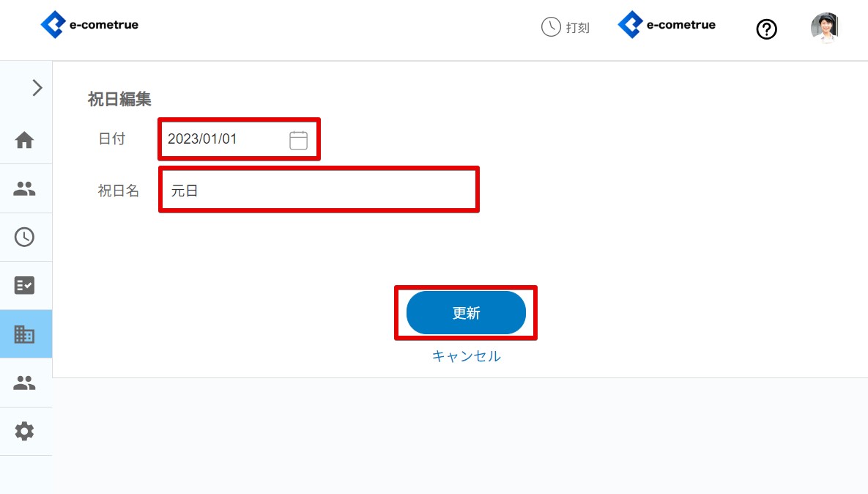The width and height of the screenshot is (868, 494).
Task: Open the calendar picker in date field
Action: tap(298, 140)
